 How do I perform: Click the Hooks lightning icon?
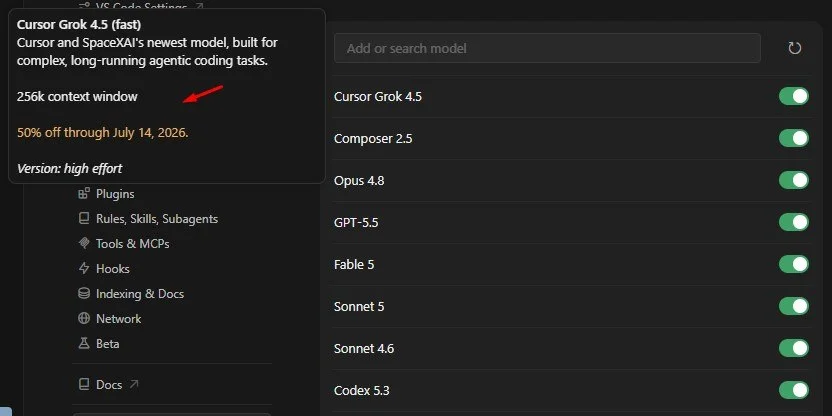tap(84, 268)
